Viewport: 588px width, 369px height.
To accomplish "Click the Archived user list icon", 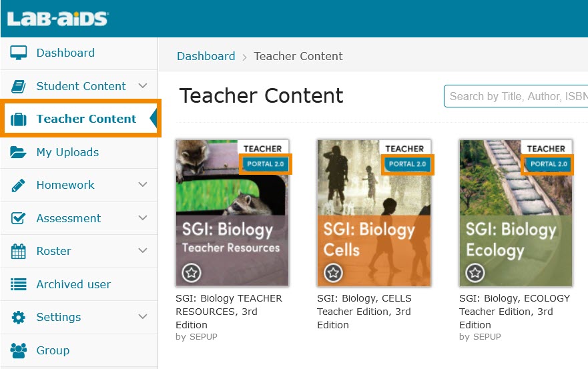I will (19, 284).
